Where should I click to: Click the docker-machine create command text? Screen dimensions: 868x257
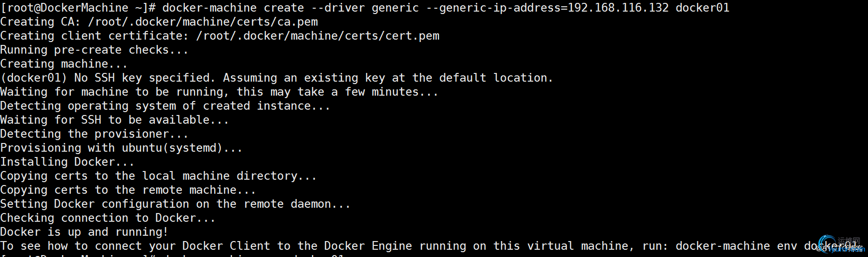(233, 8)
